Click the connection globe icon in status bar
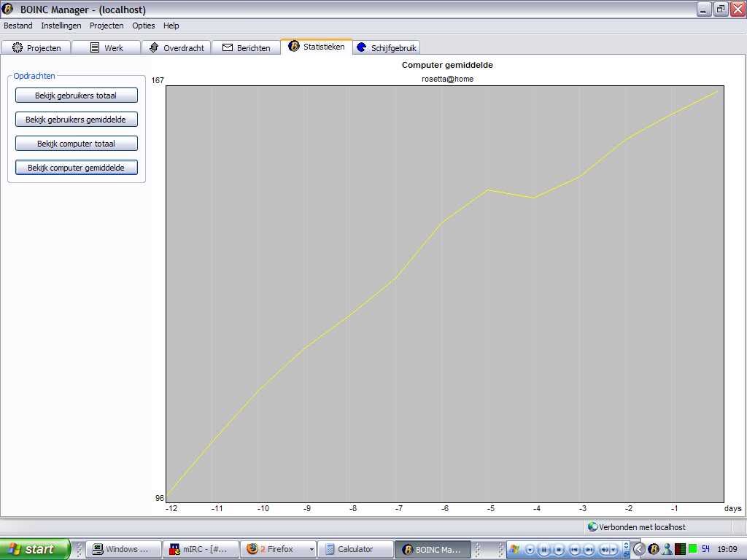This screenshot has height=560, width=747. (x=592, y=526)
